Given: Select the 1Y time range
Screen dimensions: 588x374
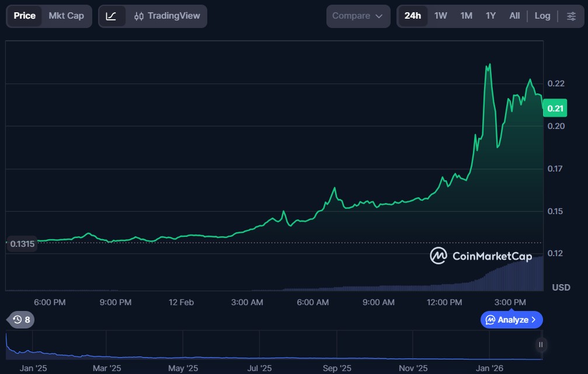Looking at the screenshot, I should click(x=490, y=16).
